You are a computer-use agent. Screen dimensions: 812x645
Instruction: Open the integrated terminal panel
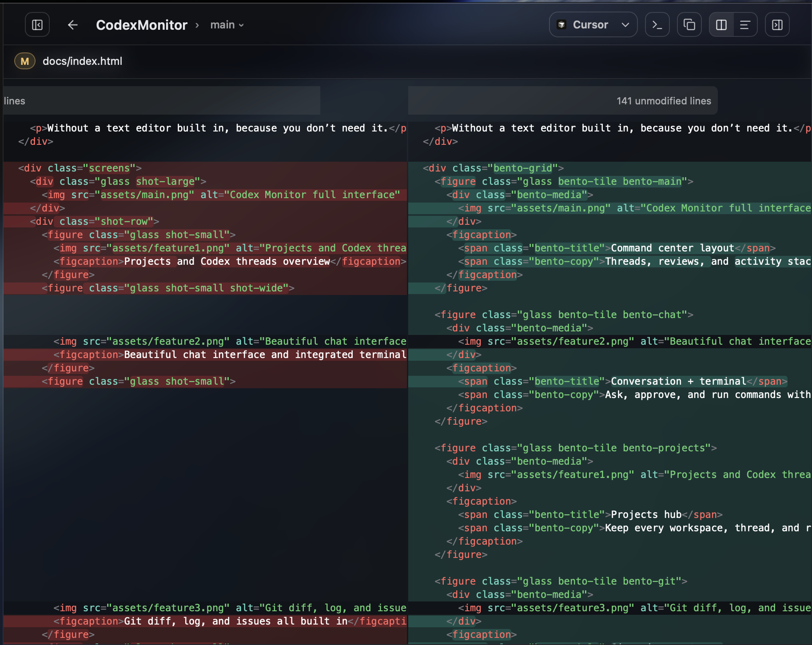pyautogui.click(x=657, y=24)
